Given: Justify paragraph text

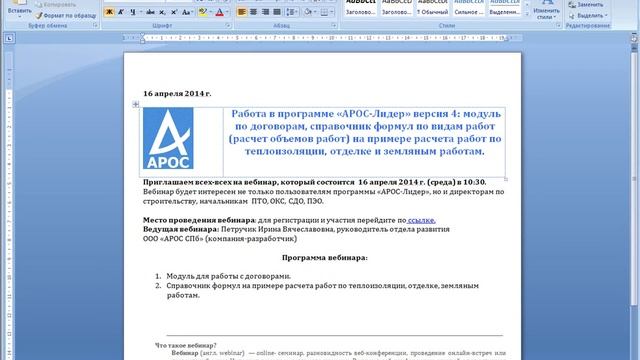Looking at the screenshot, I should [x=277, y=12].
